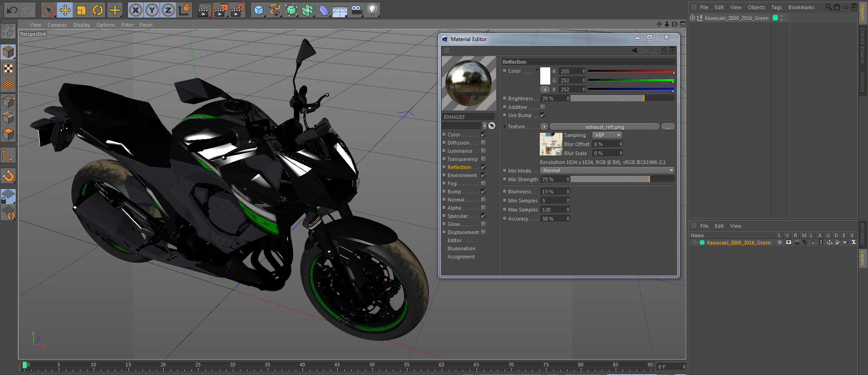Select the Model mode cube icon
The width and height of the screenshot is (868, 375).
point(8,52)
